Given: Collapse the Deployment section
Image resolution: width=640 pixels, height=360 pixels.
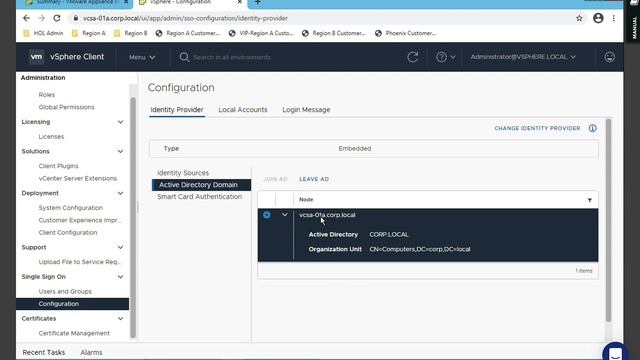Looking at the screenshot, I should click(120, 193).
